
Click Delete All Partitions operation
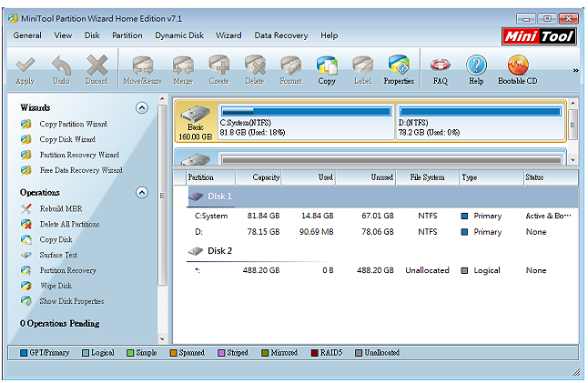click(70, 224)
